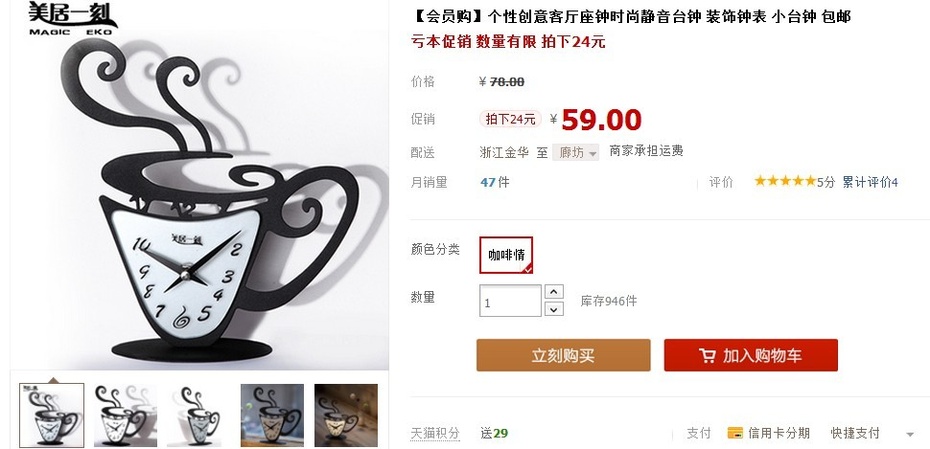The width and height of the screenshot is (930, 449).
Task: Select the first coffee cup clock thumbnail
Action: pos(52,415)
